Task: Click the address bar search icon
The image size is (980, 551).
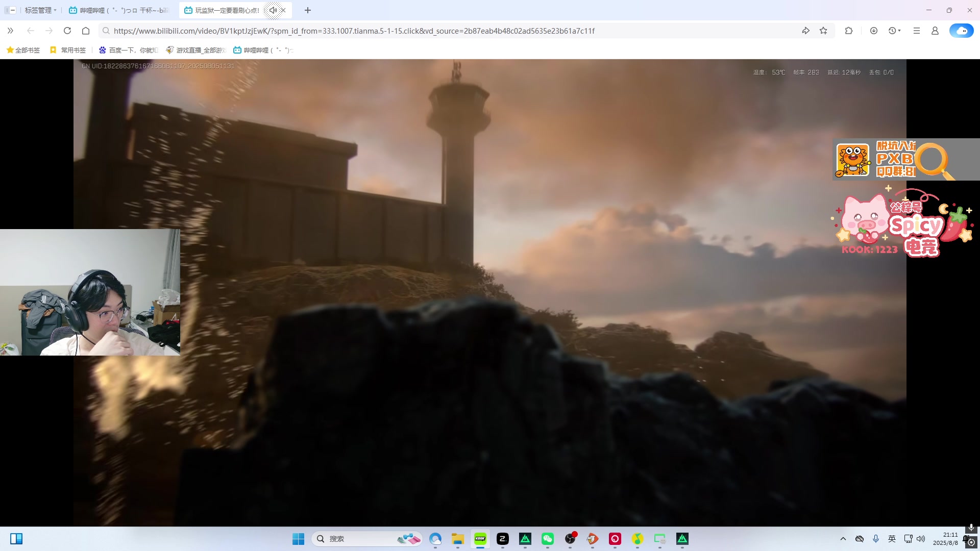Action: click(106, 31)
